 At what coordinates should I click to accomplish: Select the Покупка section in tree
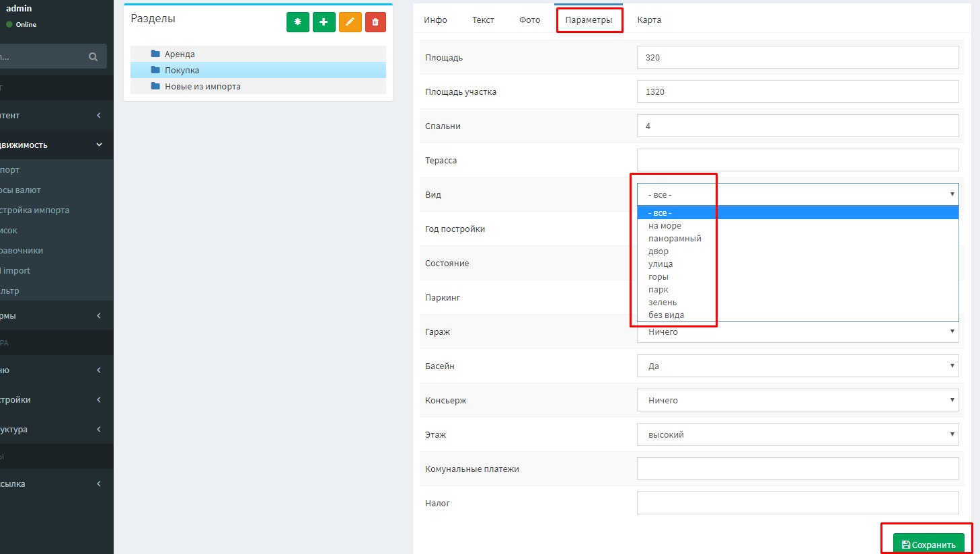click(x=182, y=70)
